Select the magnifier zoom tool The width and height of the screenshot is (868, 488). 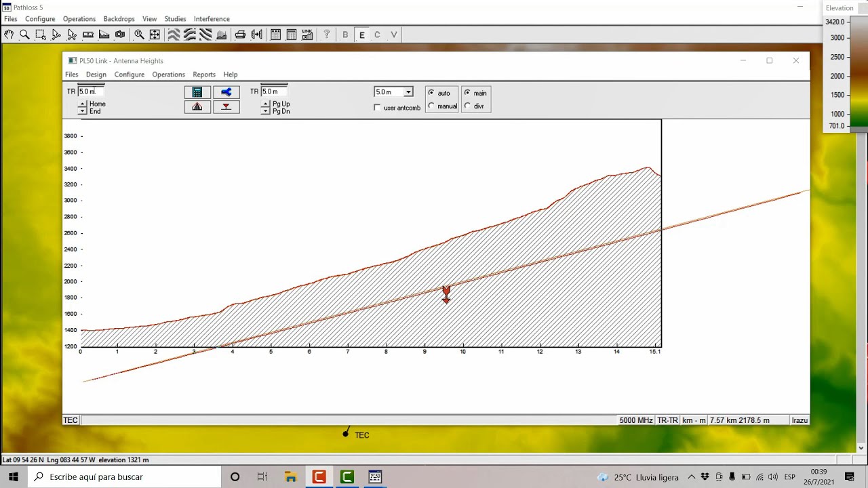(24, 35)
